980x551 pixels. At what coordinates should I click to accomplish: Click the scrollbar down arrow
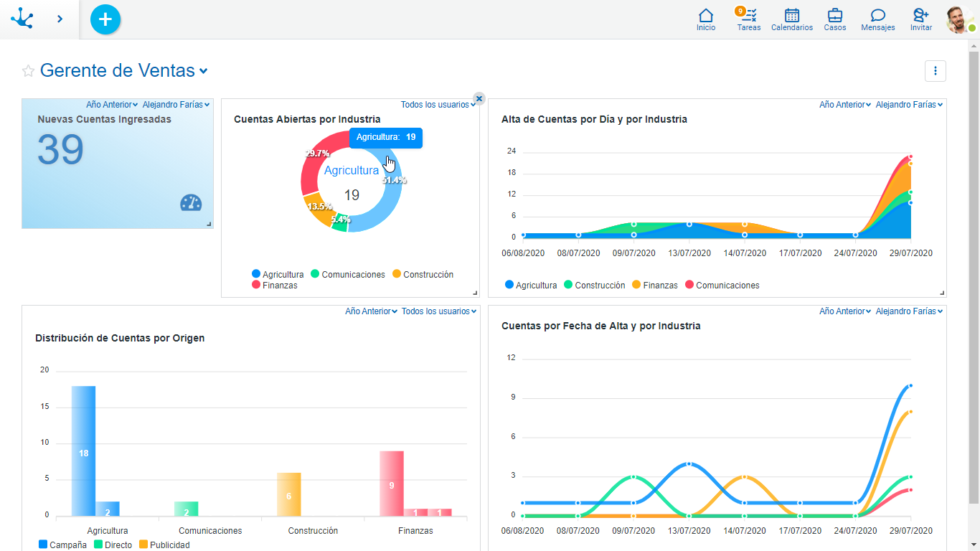[974, 545]
